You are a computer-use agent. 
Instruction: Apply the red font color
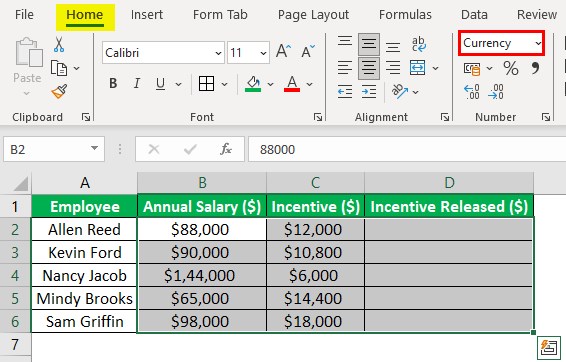(292, 84)
